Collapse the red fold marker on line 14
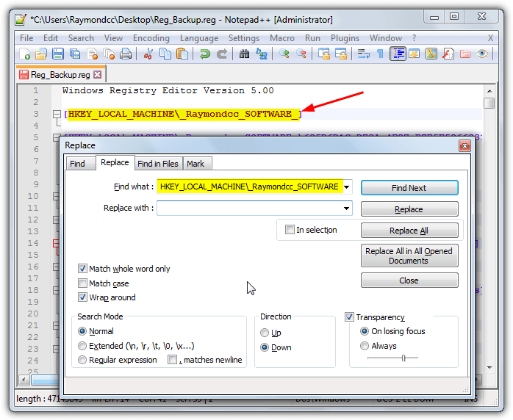The width and height of the screenshot is (513, 420). click(x=57, y=243)
